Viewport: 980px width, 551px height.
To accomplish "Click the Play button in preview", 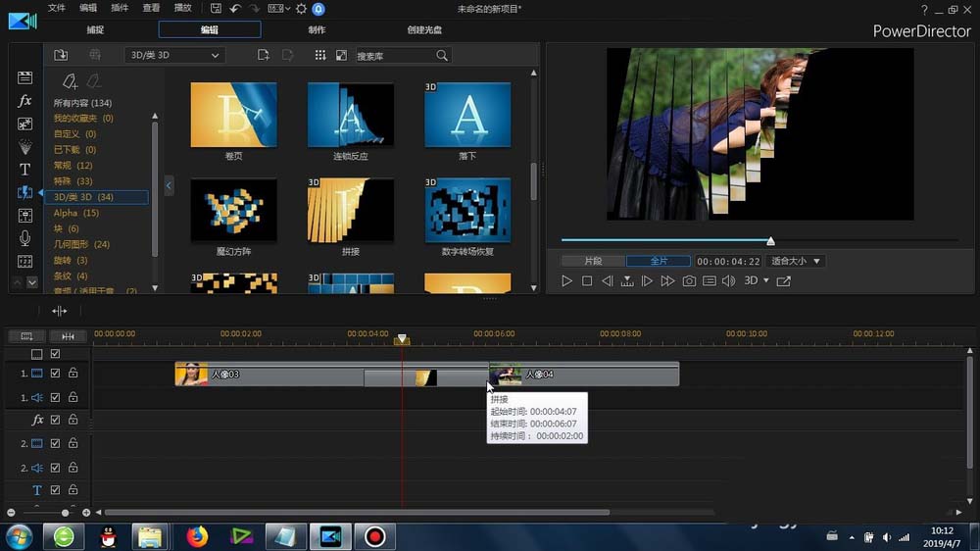I will point(566,281).
